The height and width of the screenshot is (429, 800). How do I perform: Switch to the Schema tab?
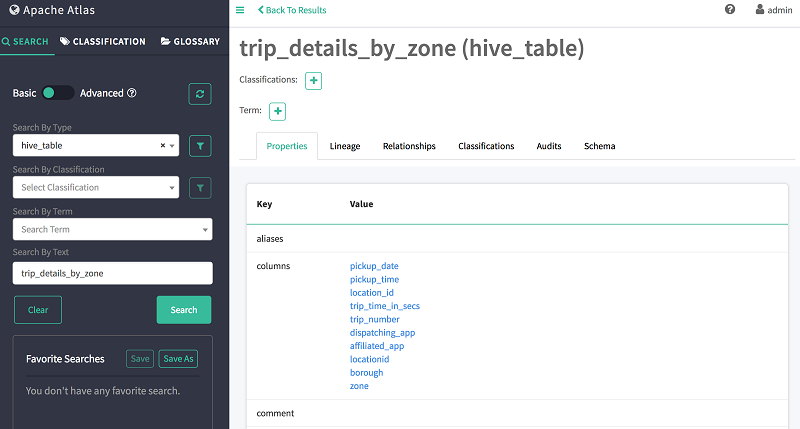pyautogui.click(x=599, y=146)
